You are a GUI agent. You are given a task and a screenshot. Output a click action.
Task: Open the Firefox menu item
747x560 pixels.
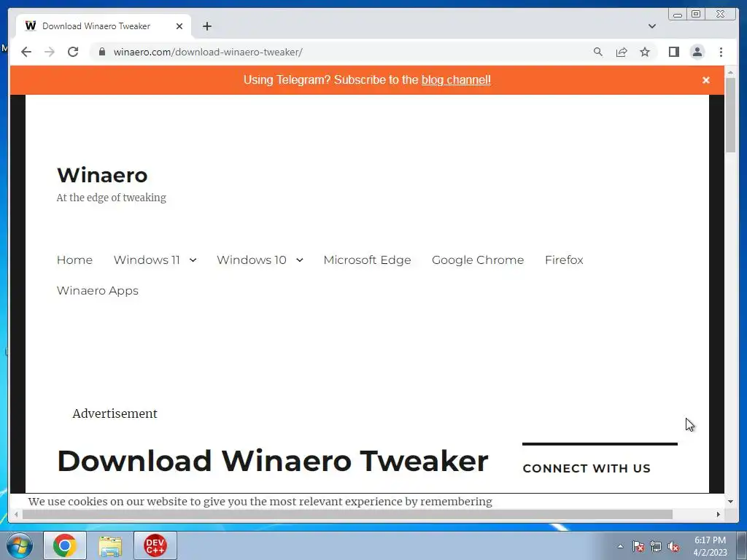564,260
